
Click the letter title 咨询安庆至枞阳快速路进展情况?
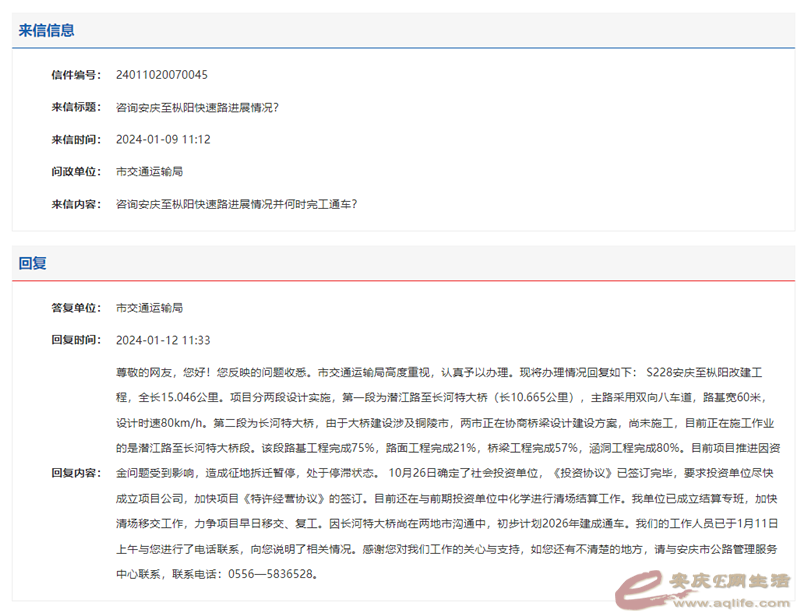(197, 107)
